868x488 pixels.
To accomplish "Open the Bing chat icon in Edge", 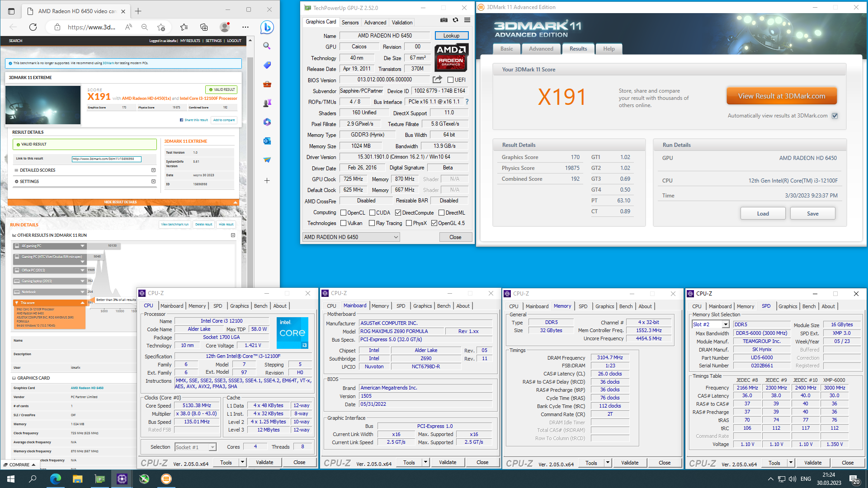I will 267,27.
